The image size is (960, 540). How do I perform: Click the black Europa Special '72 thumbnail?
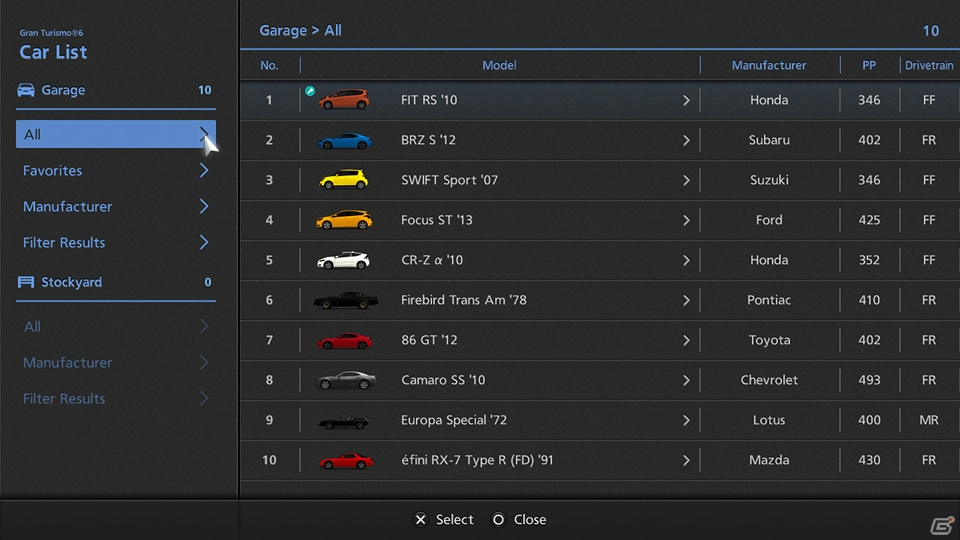coord(343,421)
